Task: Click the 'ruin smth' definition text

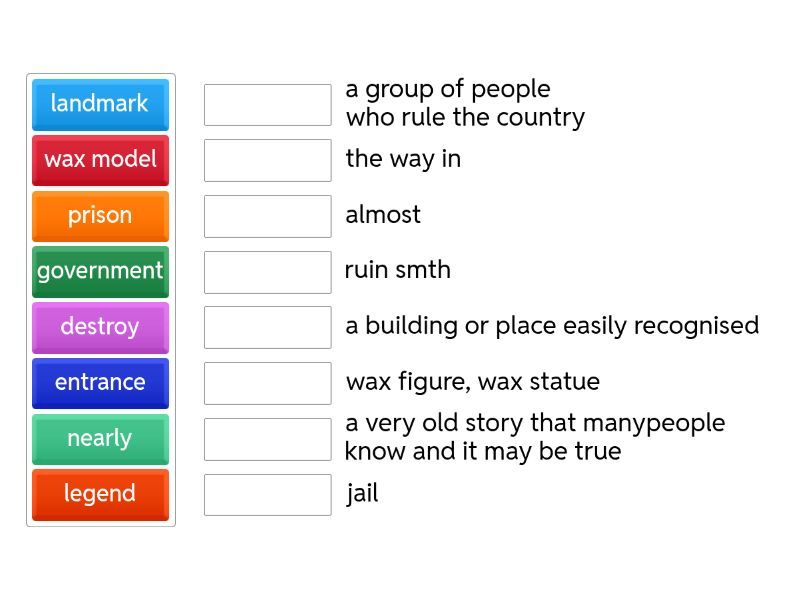Action: click(398, 270)
